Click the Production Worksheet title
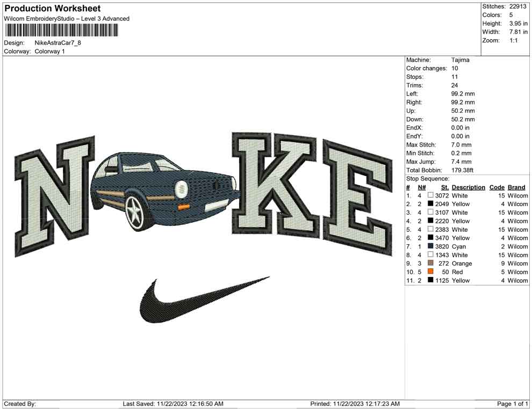This screenshot has height=409, width=532. 52,9
